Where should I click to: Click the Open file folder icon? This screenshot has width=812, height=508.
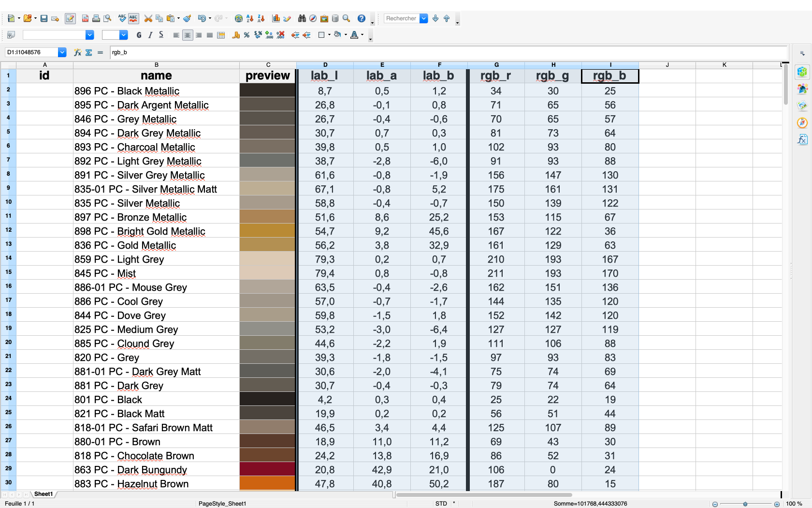click(28, 18)
